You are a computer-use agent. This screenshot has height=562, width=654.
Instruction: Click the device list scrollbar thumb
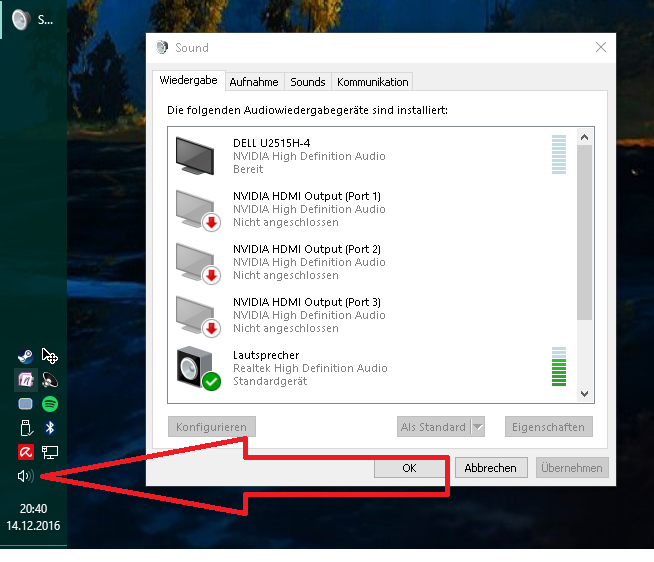[584, 232]
